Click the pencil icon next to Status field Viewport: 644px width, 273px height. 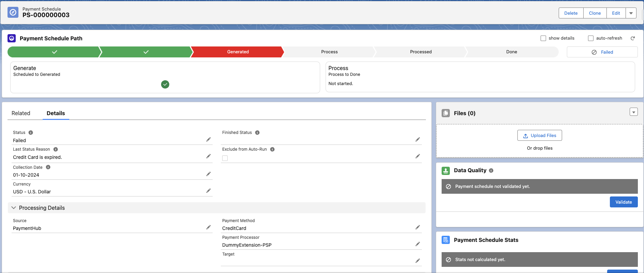click(x=208, y=139)
